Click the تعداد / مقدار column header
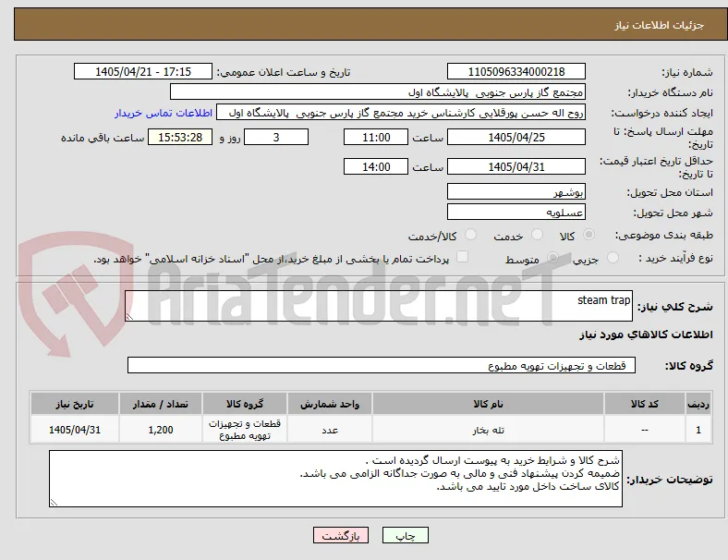The width and height of the screenshot is (728, 560). [x=161, y=404]
